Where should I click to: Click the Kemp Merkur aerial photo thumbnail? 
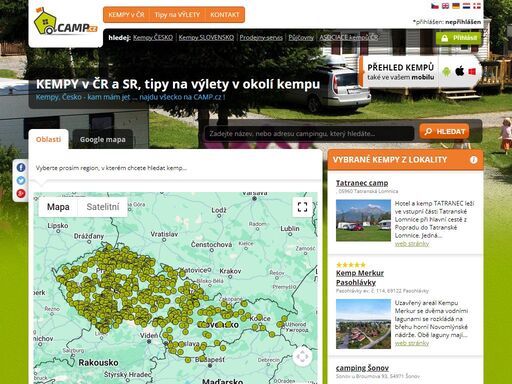pyautogui.click(x=363, y=324)
